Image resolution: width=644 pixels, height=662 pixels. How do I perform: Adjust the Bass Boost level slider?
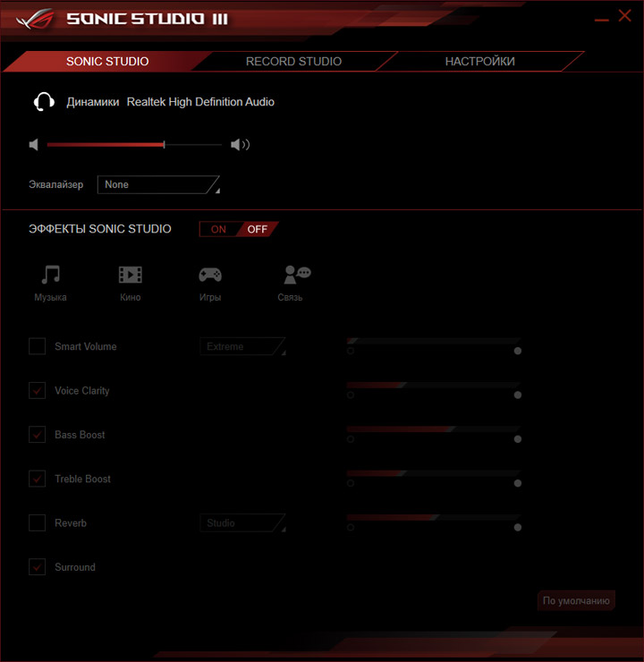(x=434, y=429)
